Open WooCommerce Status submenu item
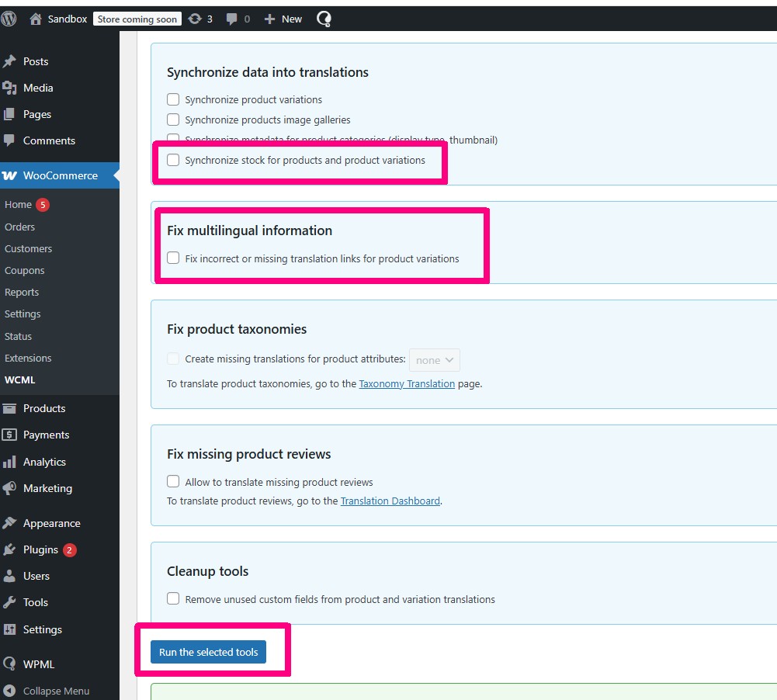Image resolution: width=777 pixels, height=700 pixels. coord(18,336)
